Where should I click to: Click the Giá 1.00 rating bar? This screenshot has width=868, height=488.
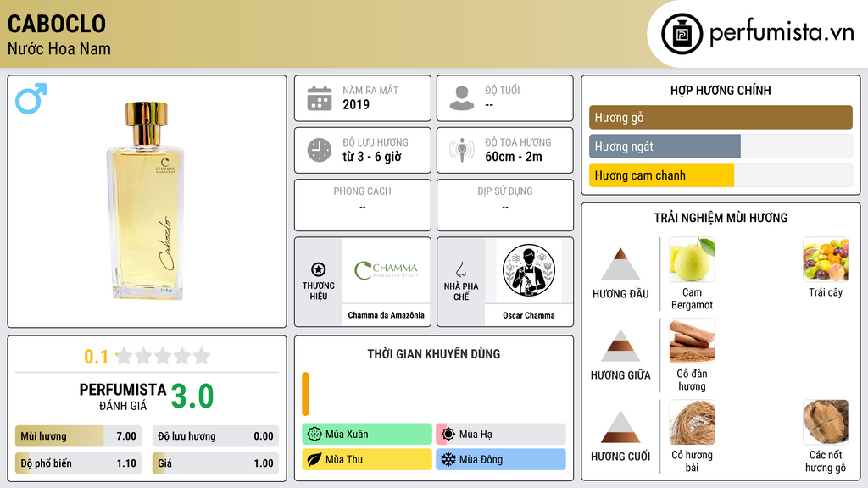pos(215,463)
